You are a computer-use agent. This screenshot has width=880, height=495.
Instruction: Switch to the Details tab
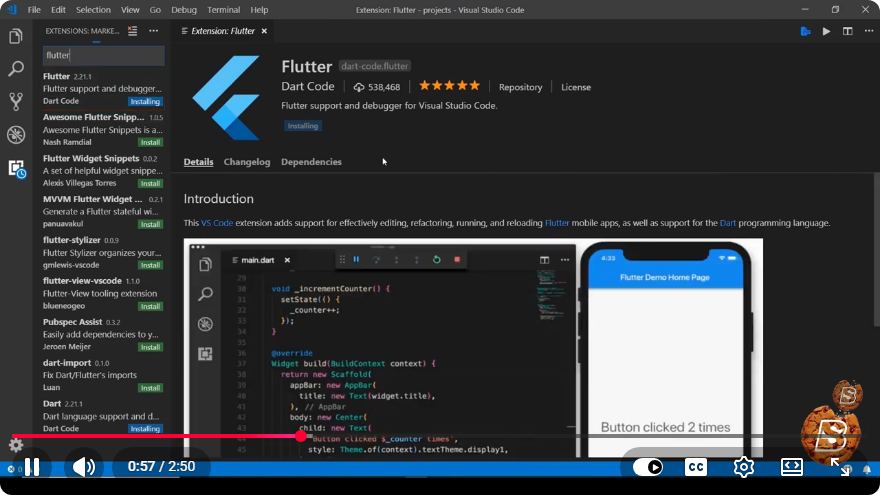click(198, 162)
